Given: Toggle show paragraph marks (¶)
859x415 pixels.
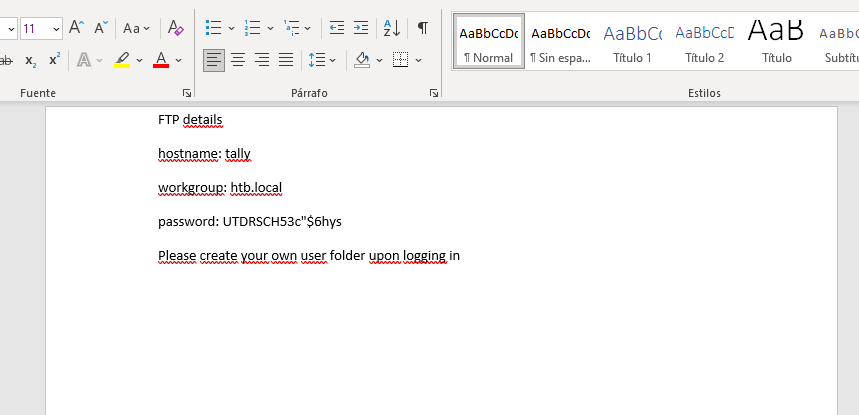Looking at the screenshot, I should coord(423,28).
